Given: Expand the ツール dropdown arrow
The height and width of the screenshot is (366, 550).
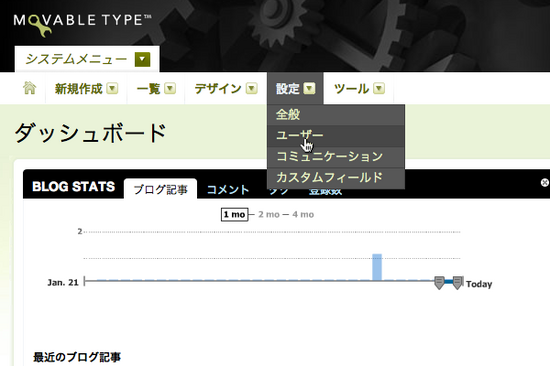Looking at the screenshot, I should (379, 88).
